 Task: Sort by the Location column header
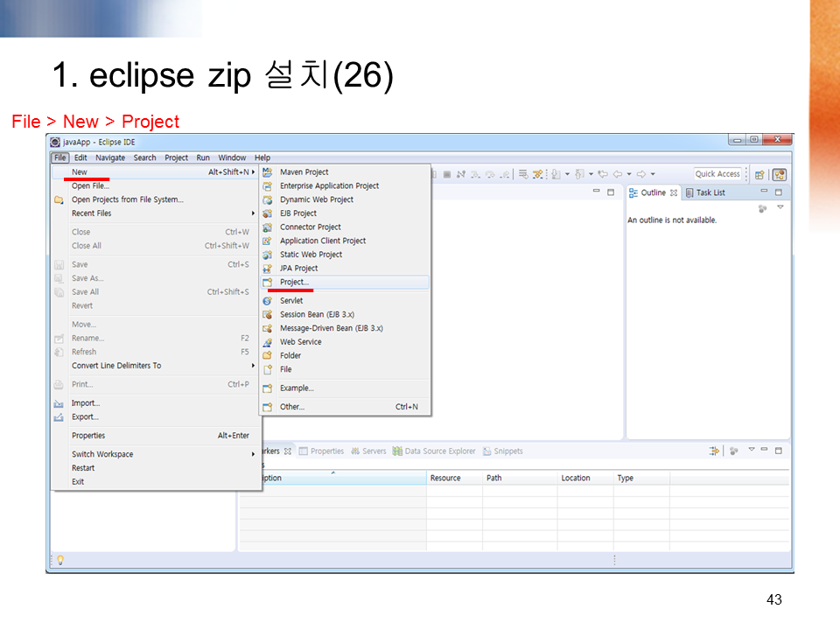pyautogui.click(x=585, y=478)
